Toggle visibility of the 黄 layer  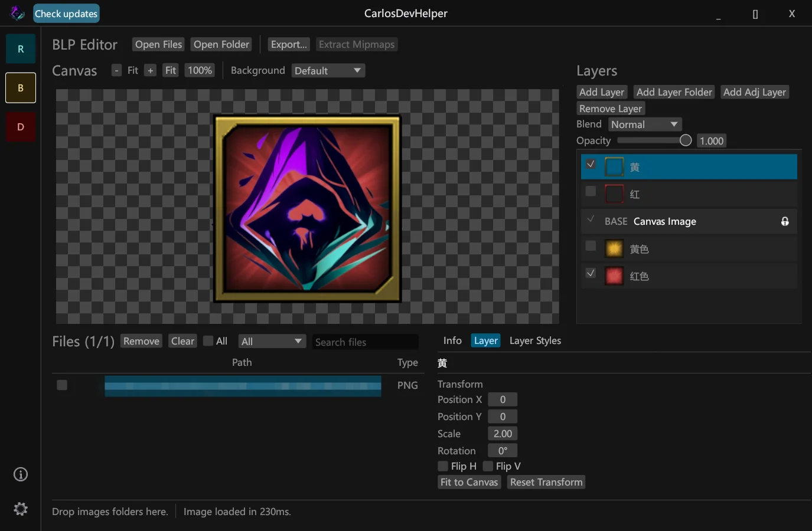[x=591, y=164]
